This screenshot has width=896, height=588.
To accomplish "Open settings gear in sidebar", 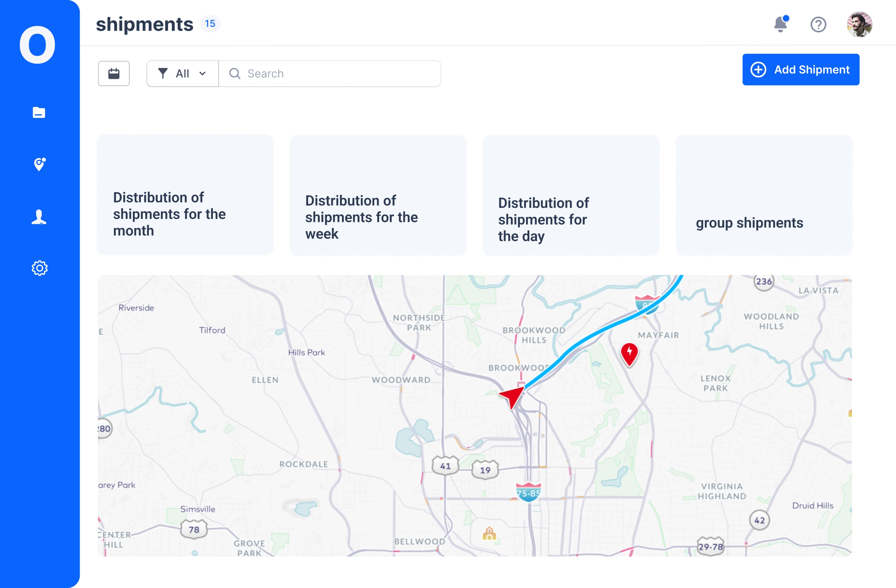I will (39, 268).
